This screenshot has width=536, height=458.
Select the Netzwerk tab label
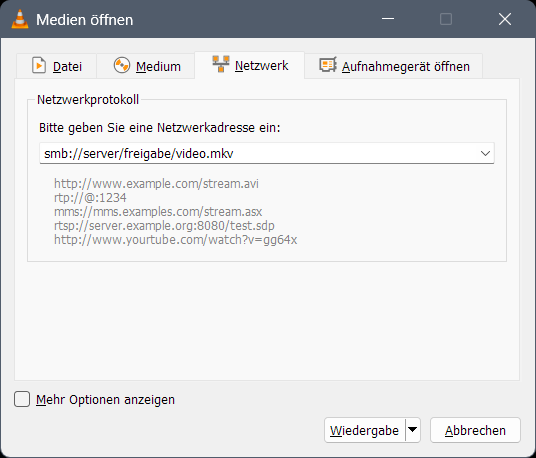262,65
